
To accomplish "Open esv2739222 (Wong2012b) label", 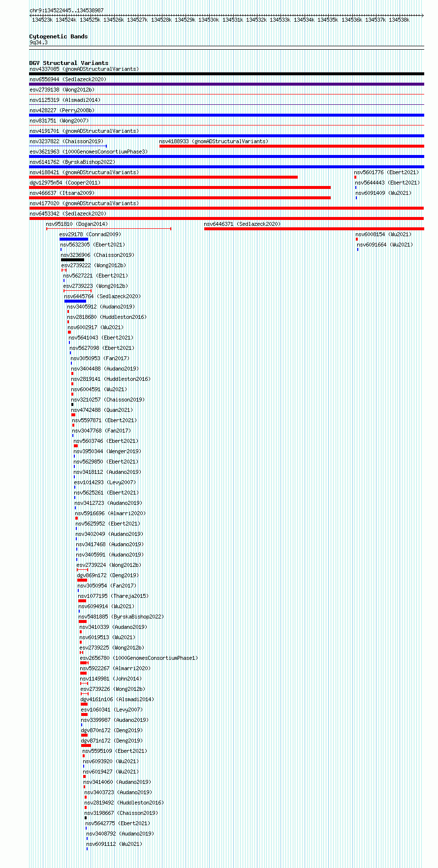I will click(94, 266).
